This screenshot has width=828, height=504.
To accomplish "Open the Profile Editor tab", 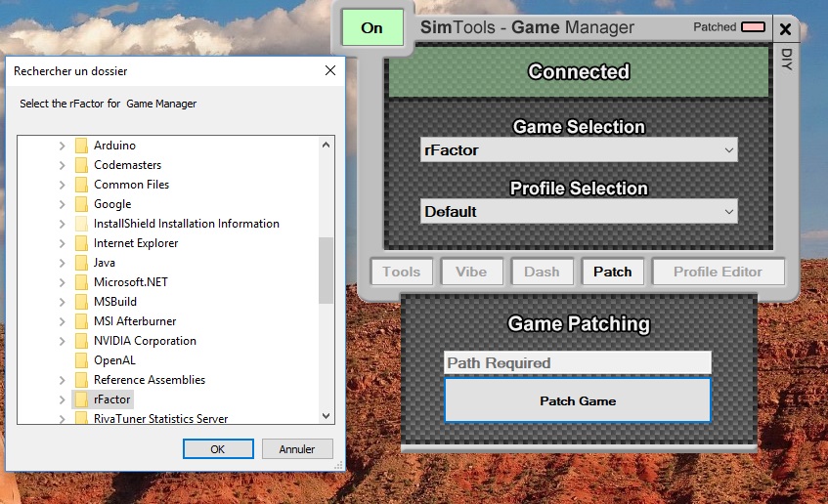I will pos(719,272).
